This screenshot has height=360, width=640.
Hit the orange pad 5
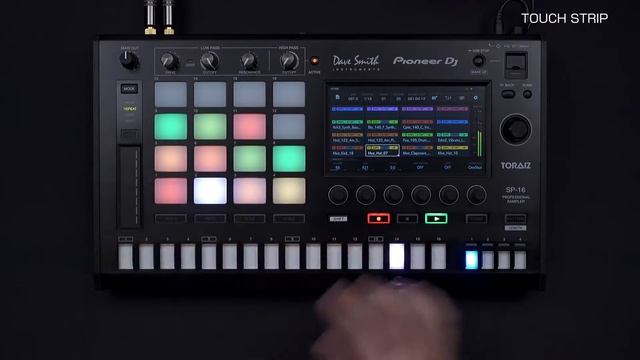coord(171,158)
